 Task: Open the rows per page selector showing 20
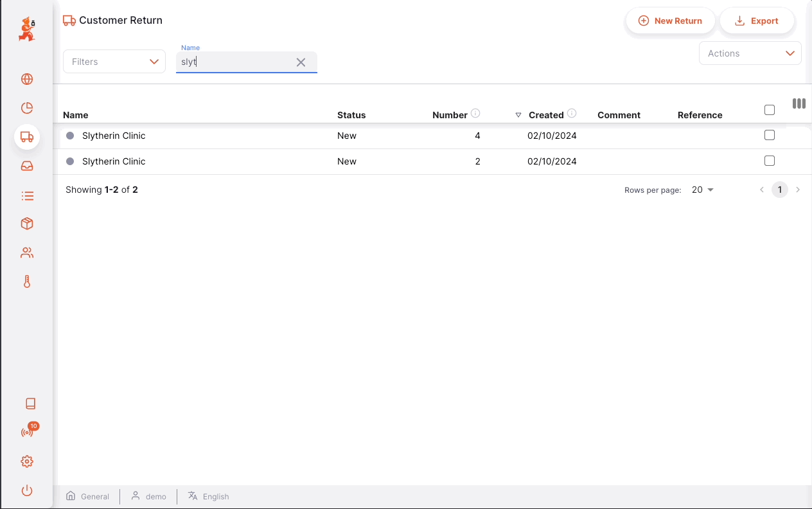(702, 190)
